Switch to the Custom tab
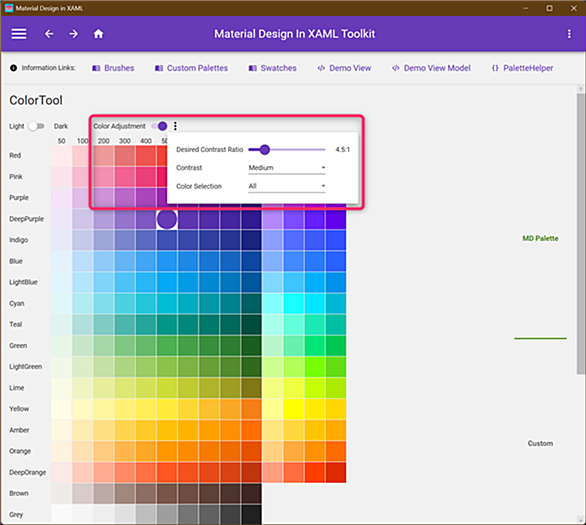Viewport: 586px width, 525px height. click(x=540, y=444)
